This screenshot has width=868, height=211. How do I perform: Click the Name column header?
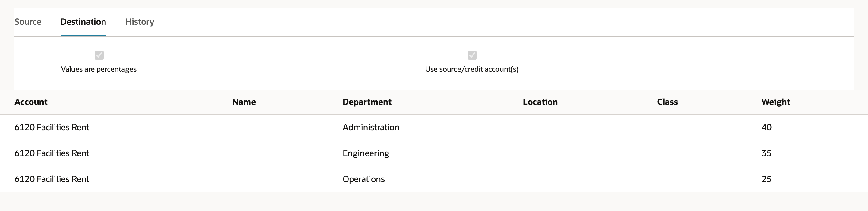(x=244, y=102)
